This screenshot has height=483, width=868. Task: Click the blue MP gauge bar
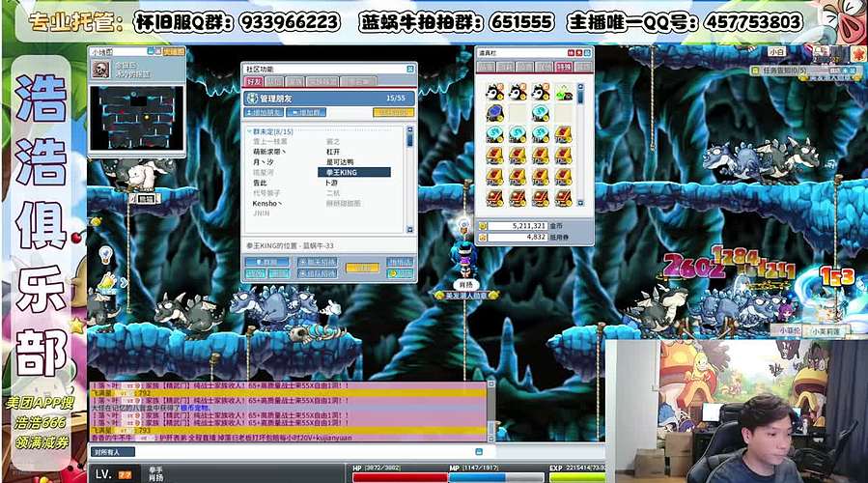[x=496, y=477]
